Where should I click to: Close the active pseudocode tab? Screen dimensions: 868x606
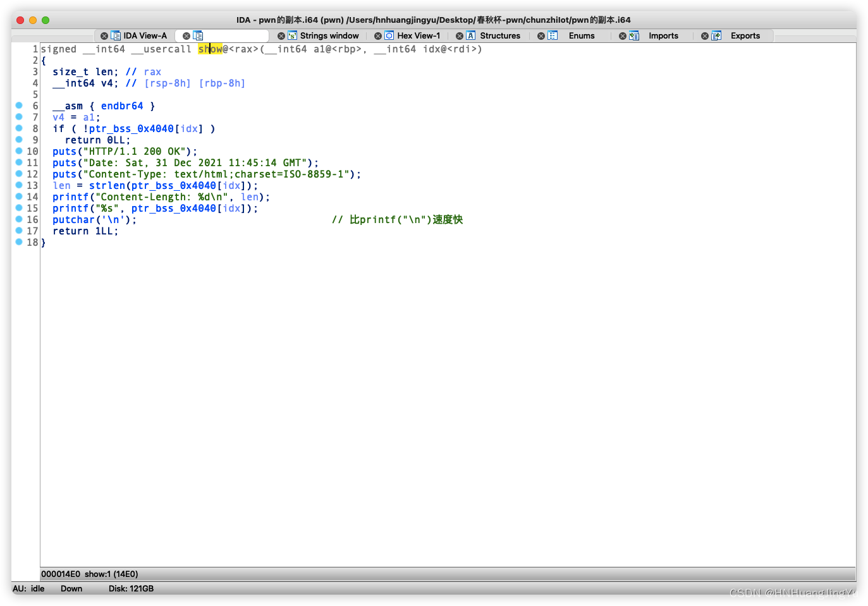point(186,36)
